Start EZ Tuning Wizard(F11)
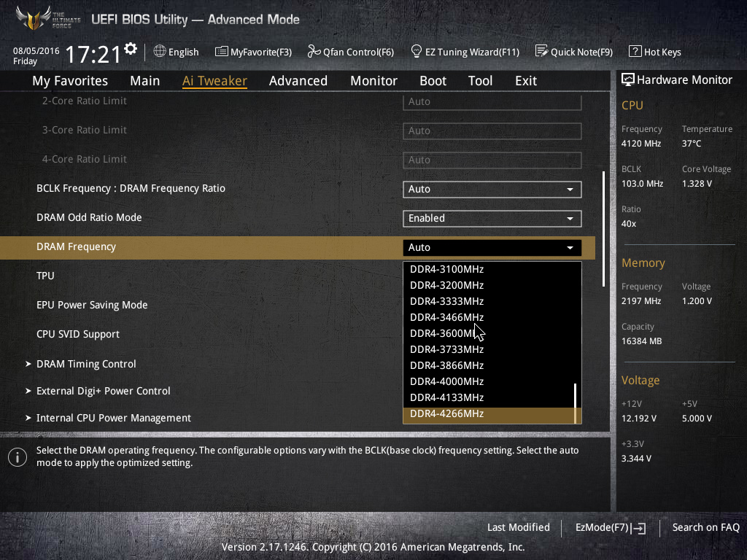Viewport: 747px width, 560px height. pyautogui.click(x=472, y=52)
